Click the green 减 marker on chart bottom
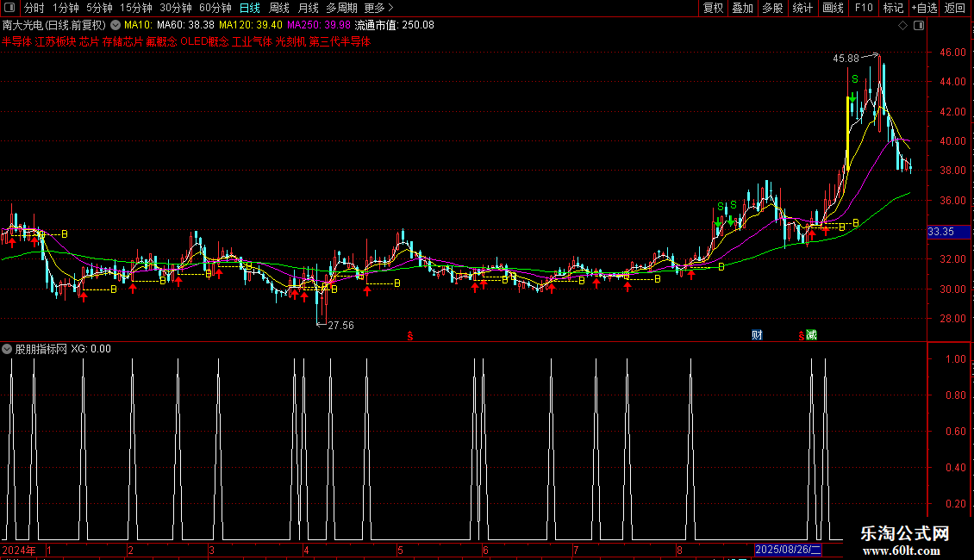 click(811, 335)
